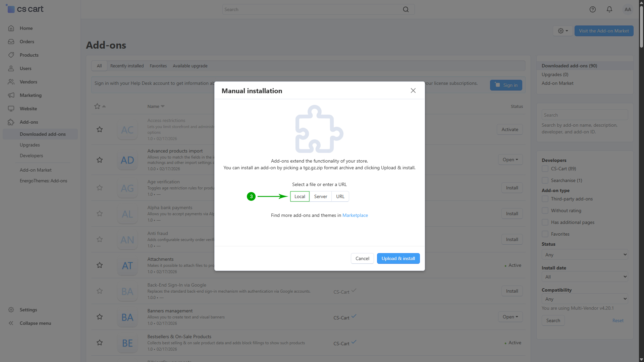Open the gear settings dropdown

pyautogui.click(x=563, y=31)
